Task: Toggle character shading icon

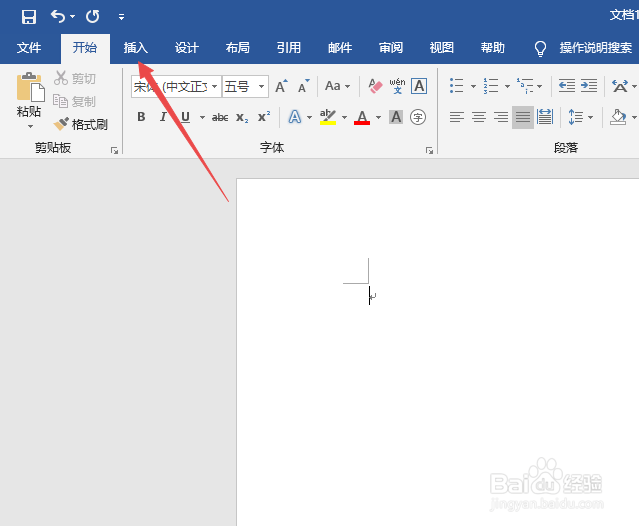Action: [x=396, y=117]
